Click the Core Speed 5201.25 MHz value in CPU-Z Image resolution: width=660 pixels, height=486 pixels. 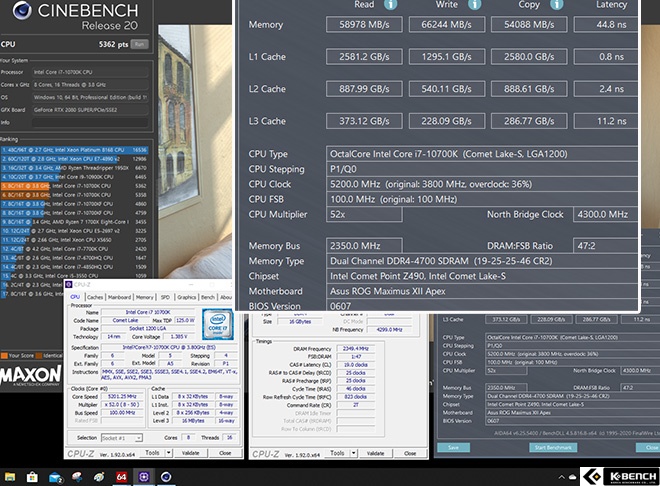[122, 396]
